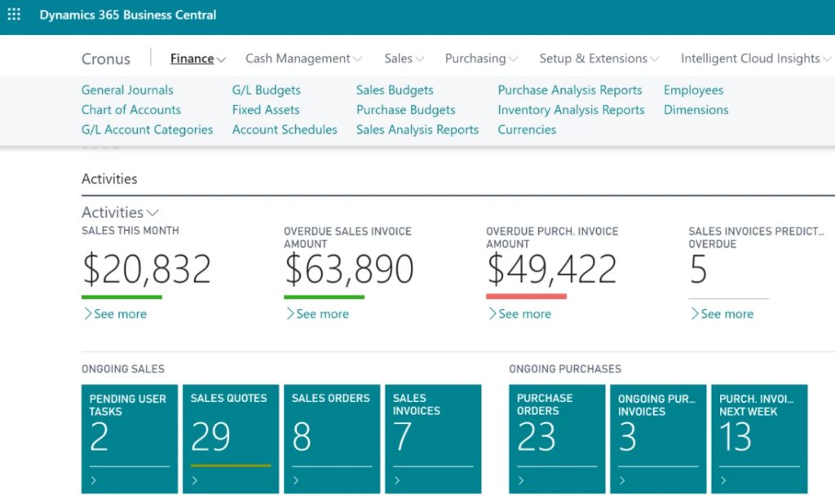Open the app launcher waffle icon
The height and width of the screenshot is (504, 835).
tap(14, 15)
